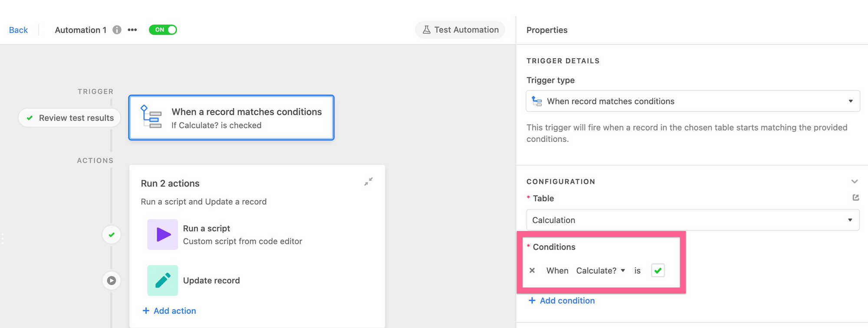Click the teal Update record pencil icon
Screen dimensions: 868x328
[x=162, y=280]
